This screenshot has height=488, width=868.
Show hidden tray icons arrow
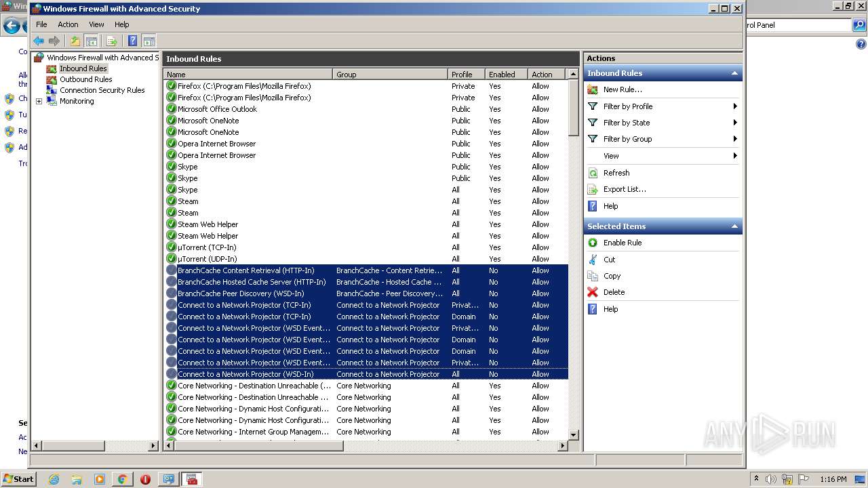pyautogui.click(x=757, y=479)
